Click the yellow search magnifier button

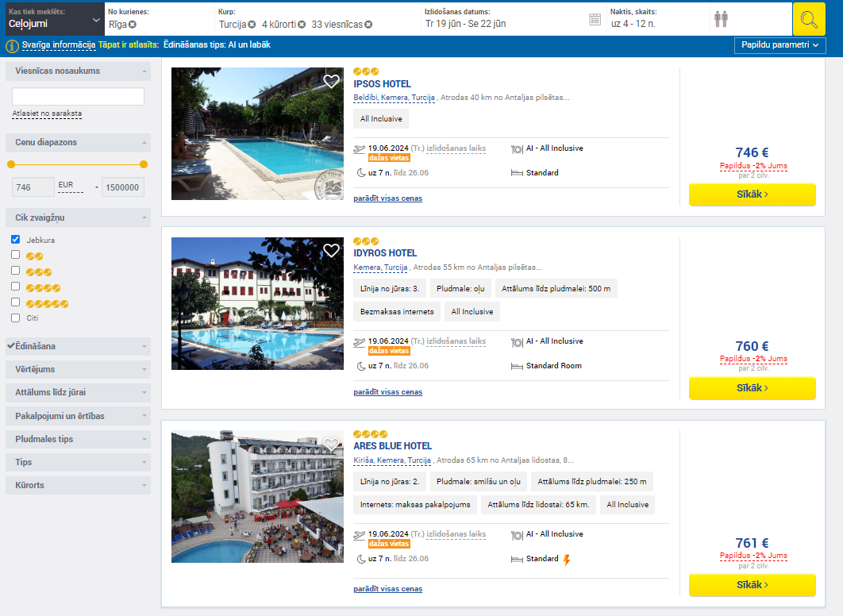point(809,19)
